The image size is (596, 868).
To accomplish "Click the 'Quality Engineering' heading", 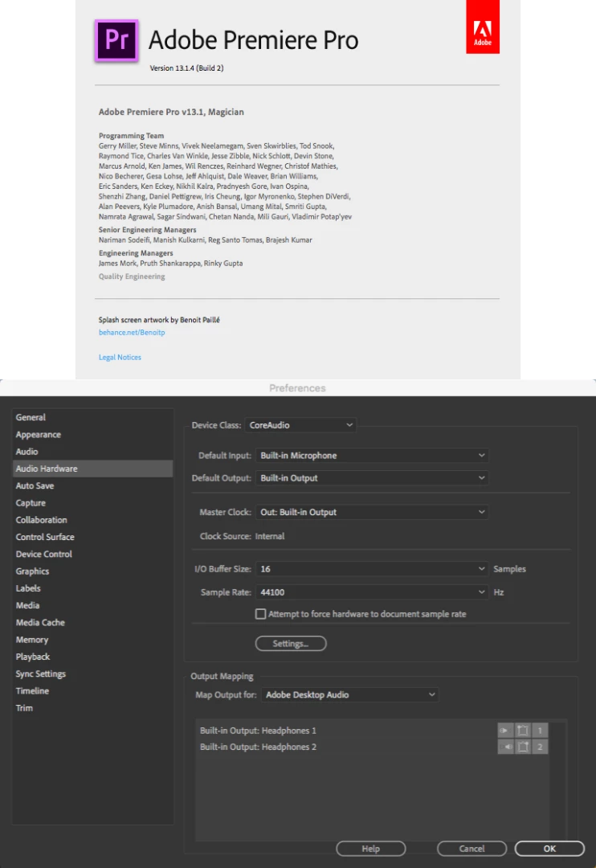I will 132,276.
